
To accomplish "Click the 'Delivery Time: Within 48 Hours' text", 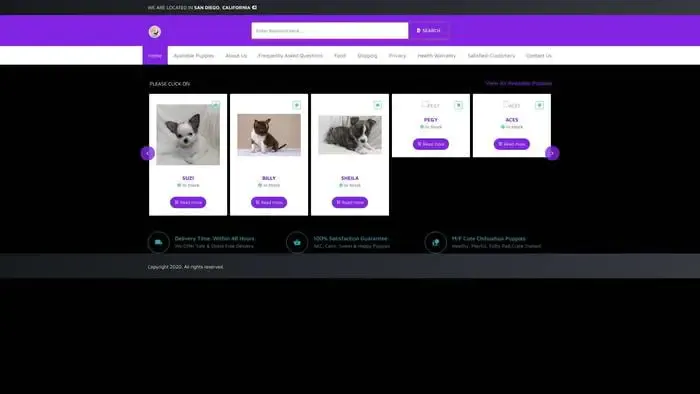I will pyautogui.click(x=215, y=238).
